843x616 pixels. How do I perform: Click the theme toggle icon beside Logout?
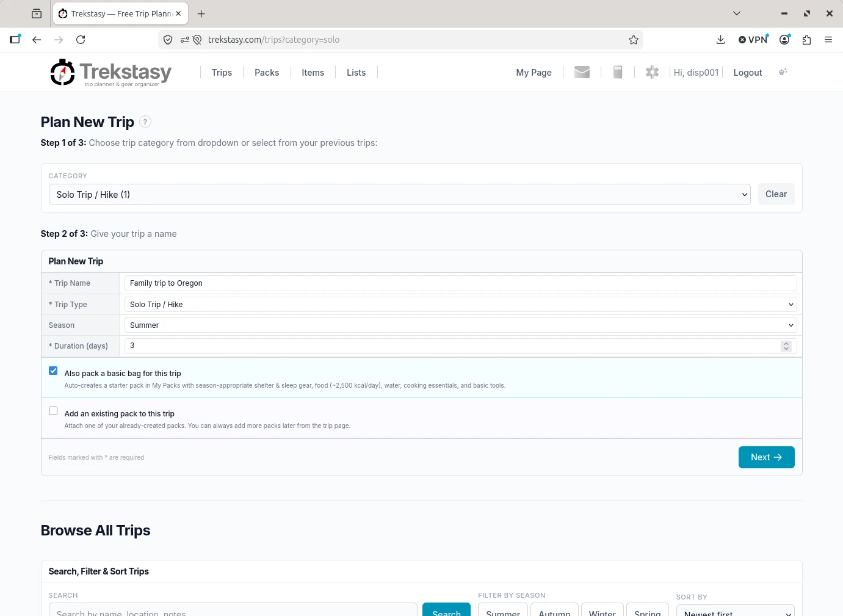click(x=783, y=72)
